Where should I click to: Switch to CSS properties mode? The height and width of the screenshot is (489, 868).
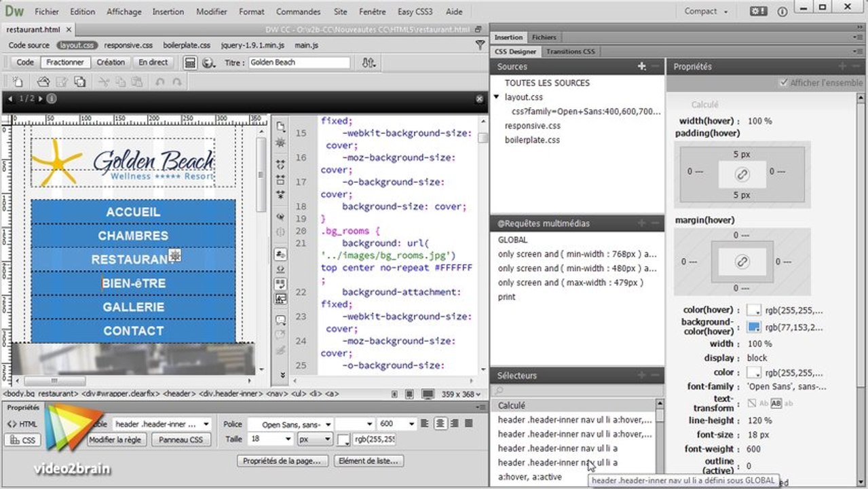coord(22,440)
